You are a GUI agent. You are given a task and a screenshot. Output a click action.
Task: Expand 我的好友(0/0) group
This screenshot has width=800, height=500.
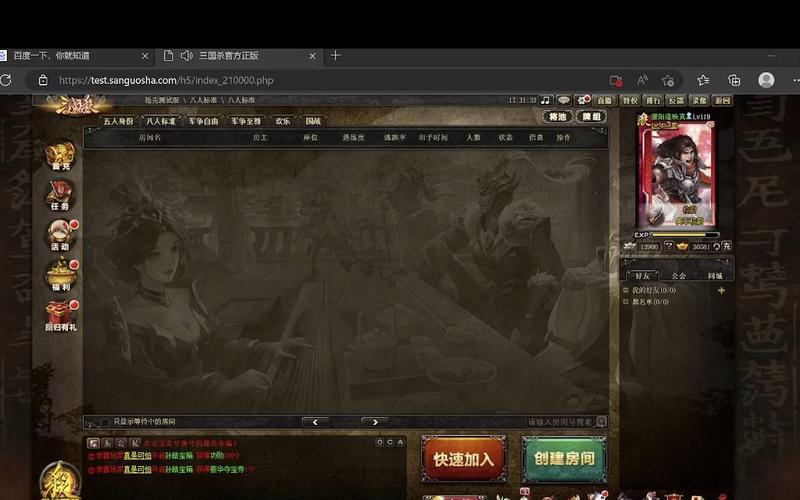pos(626,290)
